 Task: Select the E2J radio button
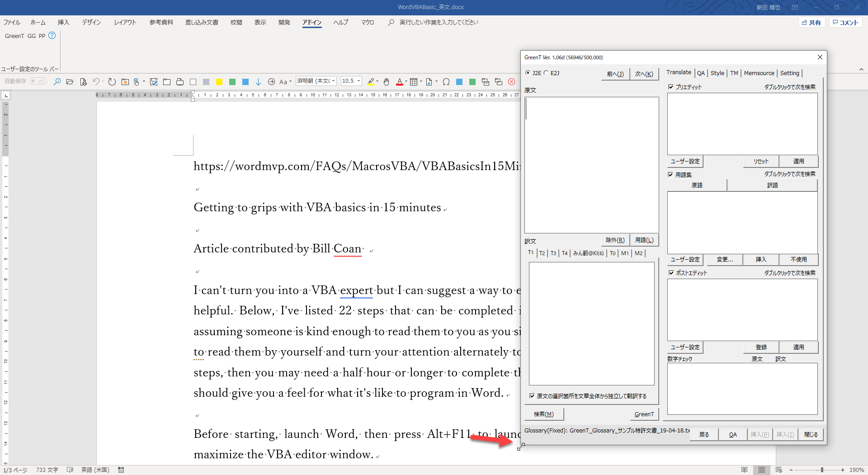click(x=546, y=73)
